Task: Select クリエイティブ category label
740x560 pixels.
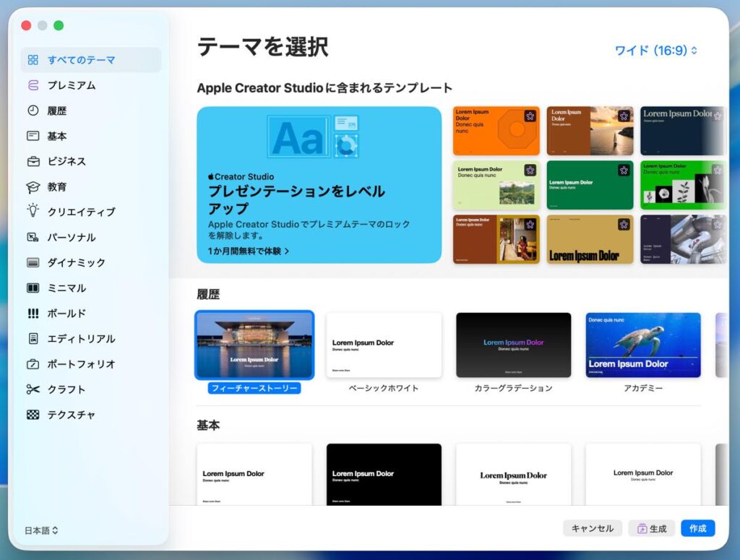Action: (81, 212)
